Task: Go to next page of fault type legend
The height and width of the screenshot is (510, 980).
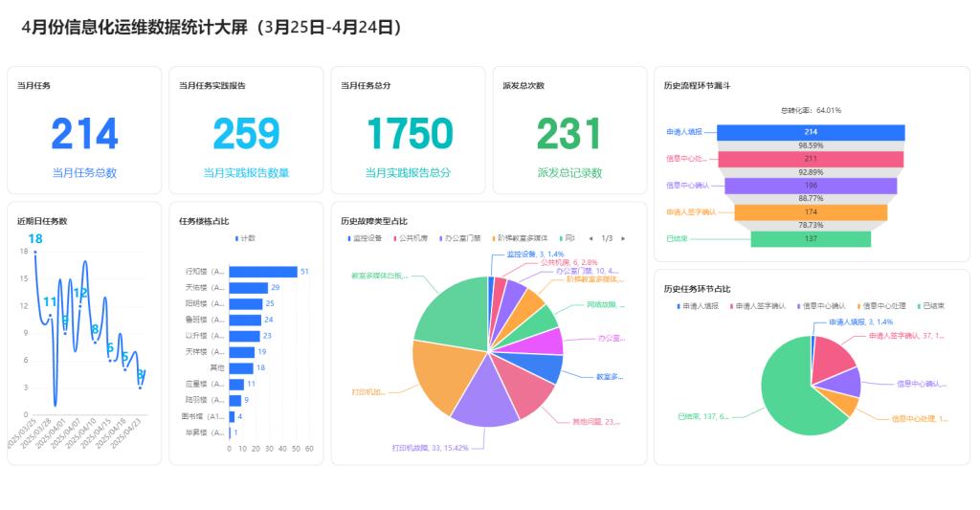Action: pos(623,238)
